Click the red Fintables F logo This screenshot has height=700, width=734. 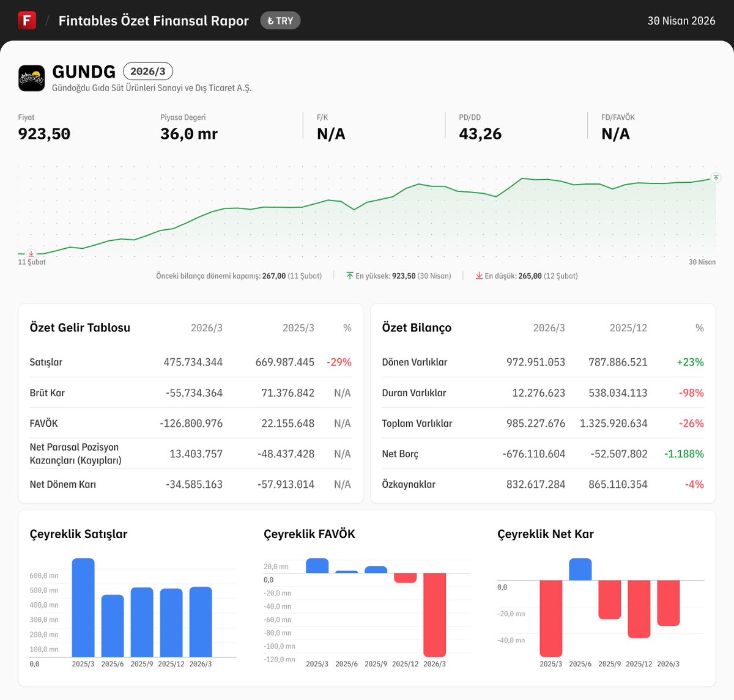coord(27,20)
